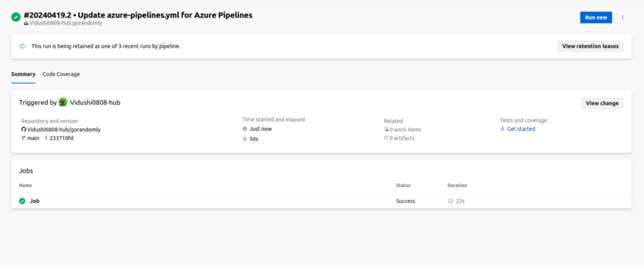Switch to the Code Coverage tab
This screenshot has width=644, height=267.
[x=61, y=74]
